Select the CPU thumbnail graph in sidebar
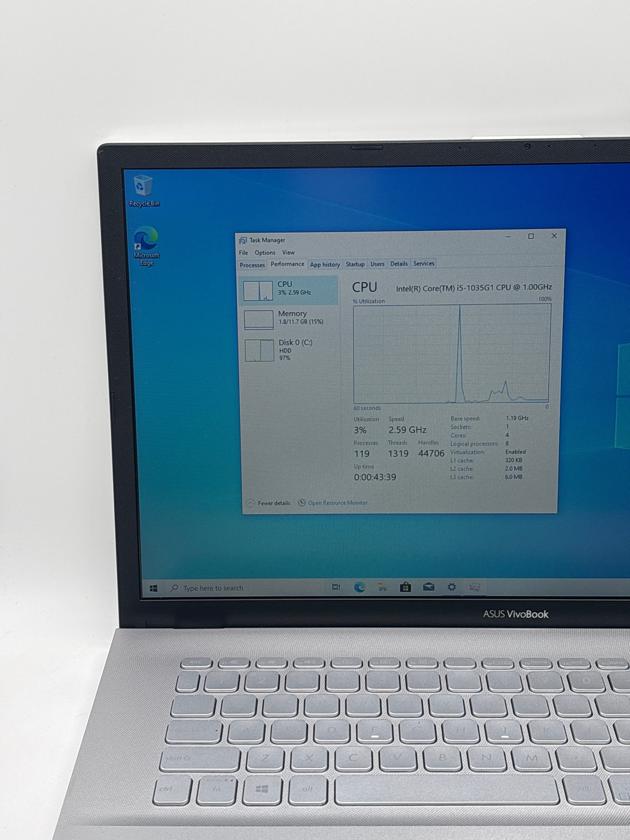Image resolution: width=630 pixels, height=840 pixels. (x=258, y=291)
